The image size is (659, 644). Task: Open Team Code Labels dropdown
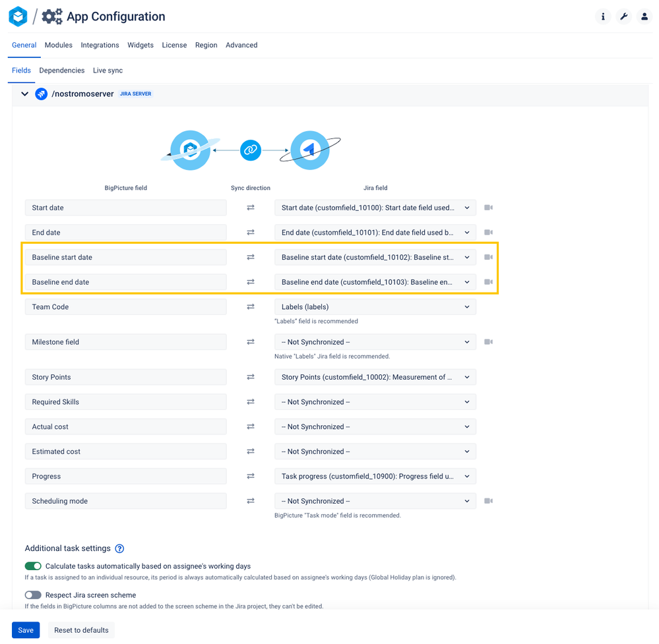coord(375,307)
